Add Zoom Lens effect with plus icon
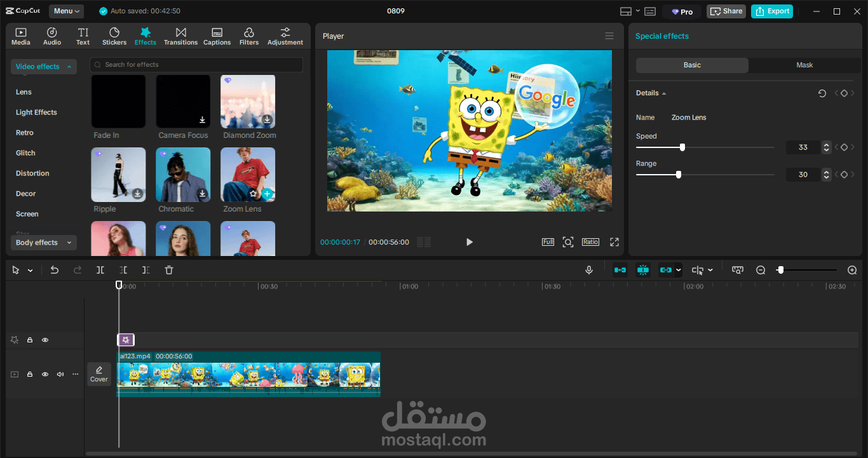Screen dimensions: 868x458 point(268,194)
